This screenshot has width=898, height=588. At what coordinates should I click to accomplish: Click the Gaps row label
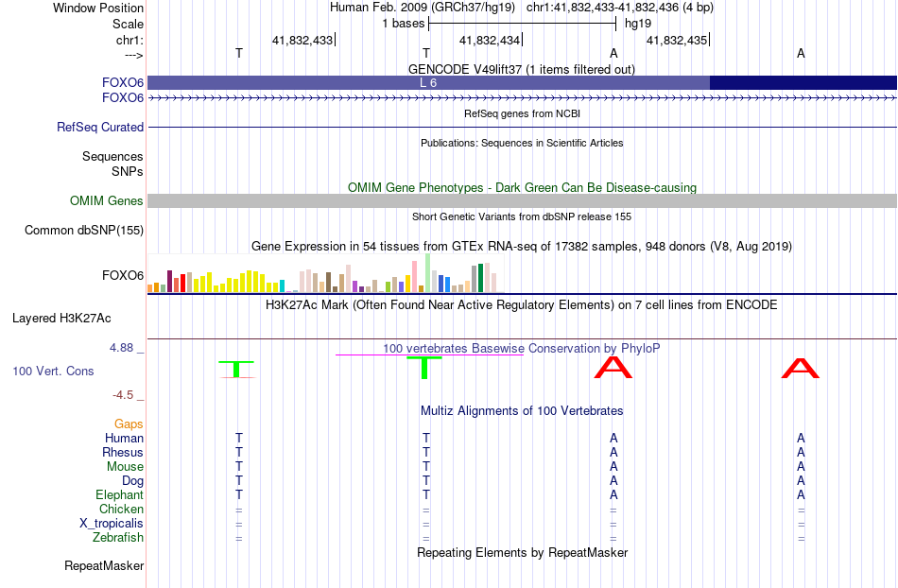(129, 424)
